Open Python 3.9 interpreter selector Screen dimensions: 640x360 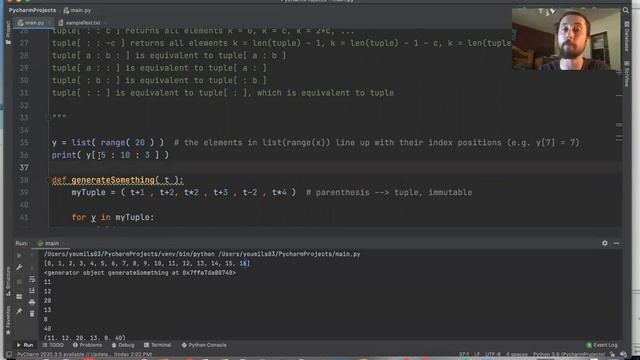(569, 354)
